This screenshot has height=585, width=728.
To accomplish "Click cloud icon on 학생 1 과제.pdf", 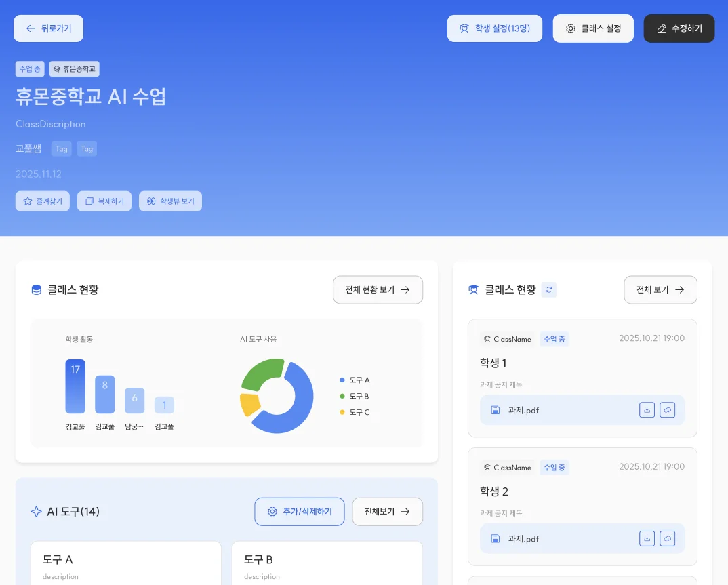I will (667, 410).
